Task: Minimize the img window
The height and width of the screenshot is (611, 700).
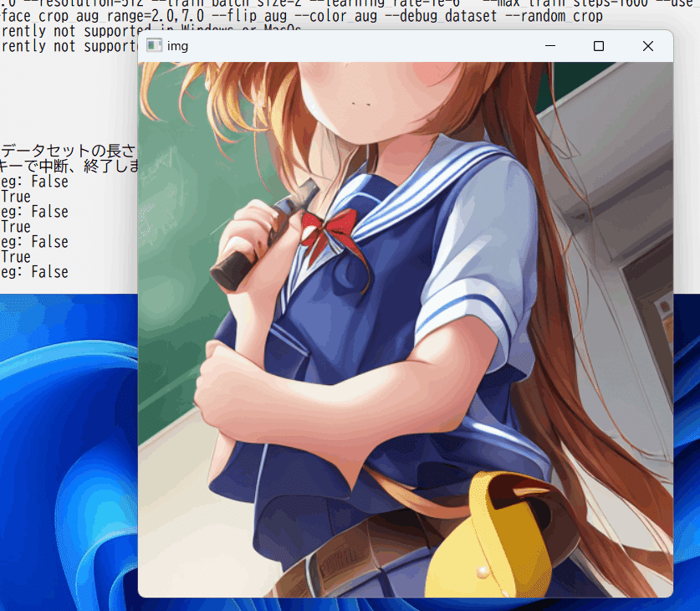Action: 550,46
